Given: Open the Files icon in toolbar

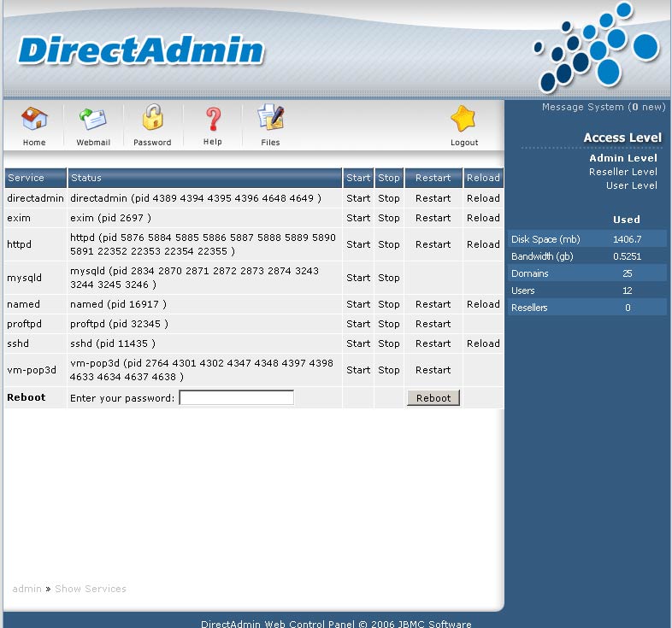Looking at the screenshot, I should 270,118.
